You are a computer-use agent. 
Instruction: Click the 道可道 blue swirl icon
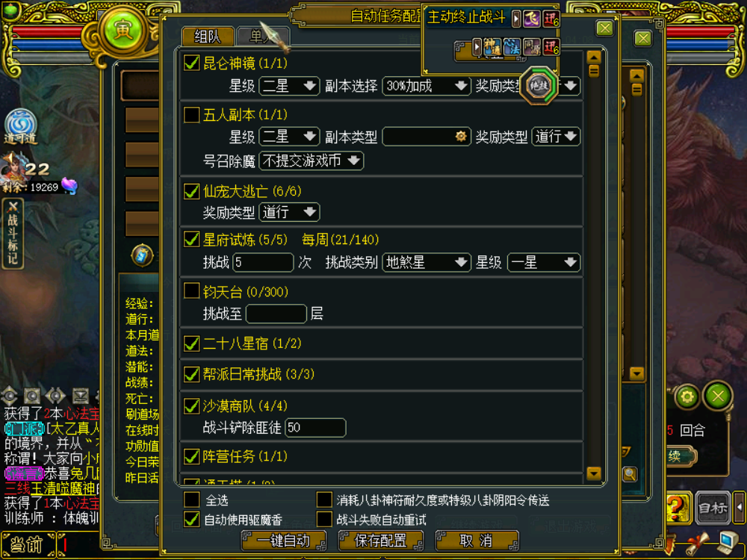point(20,123)
